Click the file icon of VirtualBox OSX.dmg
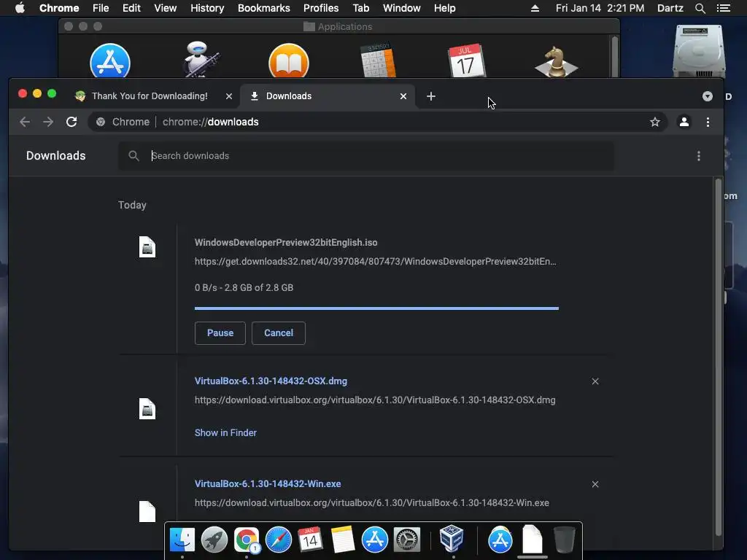 pos(147,408)
